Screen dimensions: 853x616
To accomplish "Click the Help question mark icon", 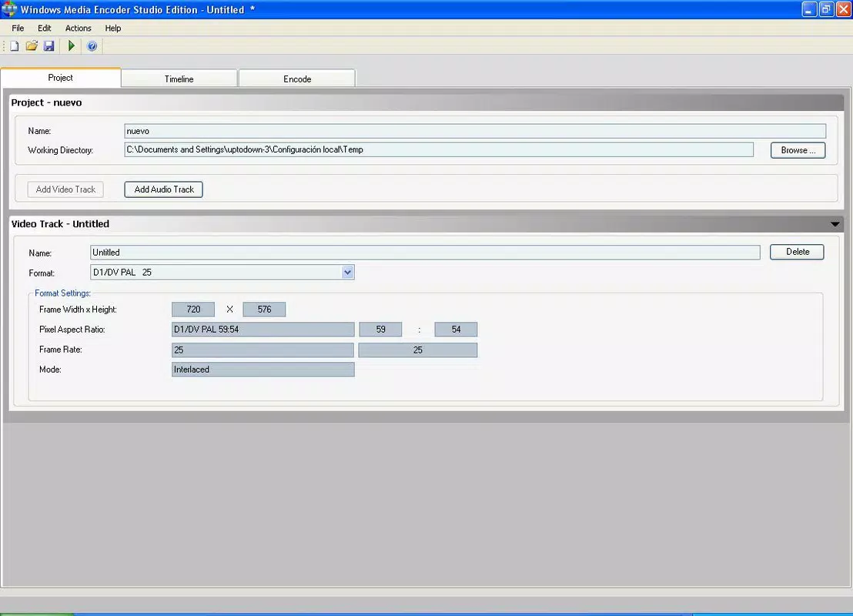I will pos(92,46).
